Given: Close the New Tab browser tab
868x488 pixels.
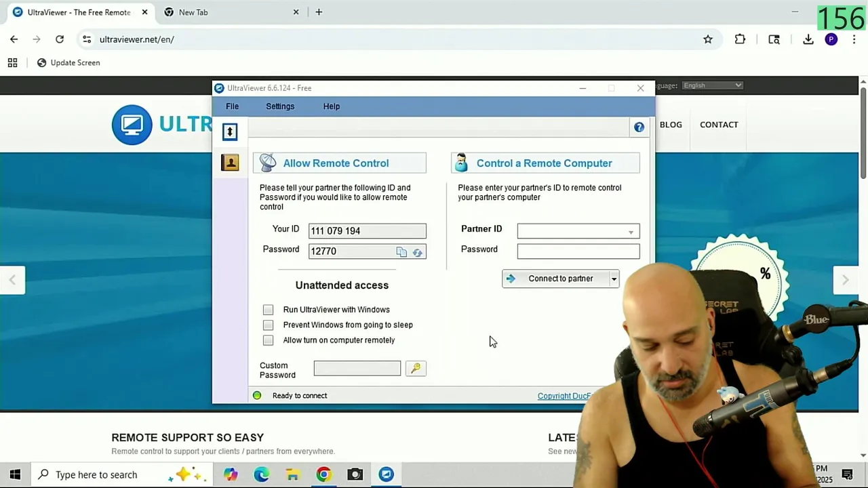Looking at the screenshot, I should pos(296,12).
